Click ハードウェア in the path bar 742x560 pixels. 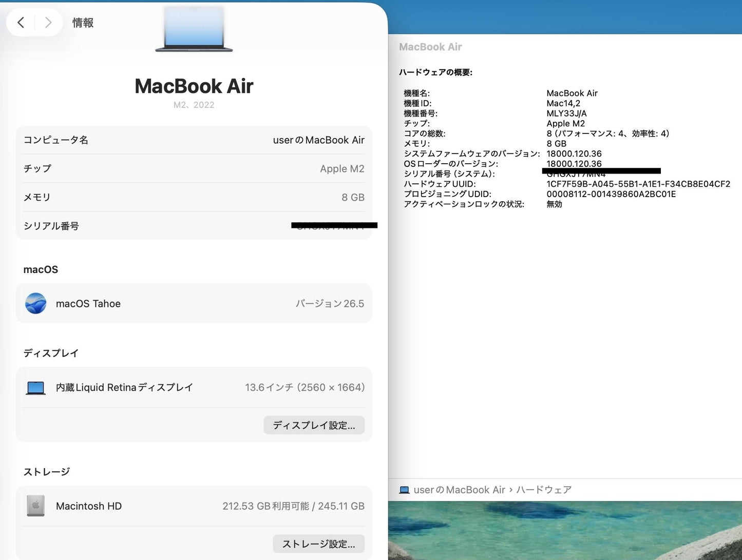point(544,490)
